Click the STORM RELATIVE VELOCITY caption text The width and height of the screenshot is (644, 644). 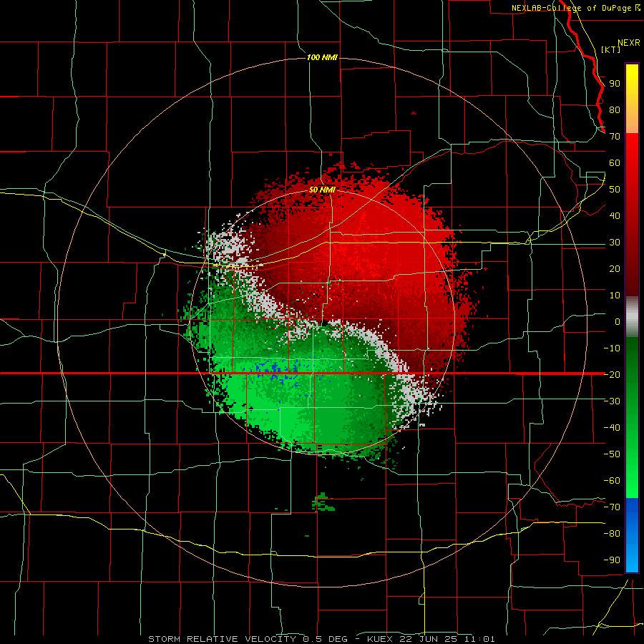(x=222, y=639)
